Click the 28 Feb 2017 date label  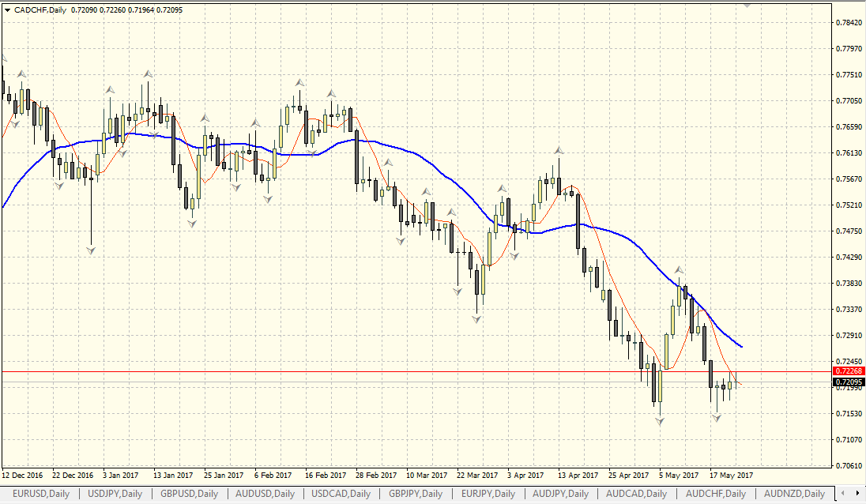(x=376, y=476)
